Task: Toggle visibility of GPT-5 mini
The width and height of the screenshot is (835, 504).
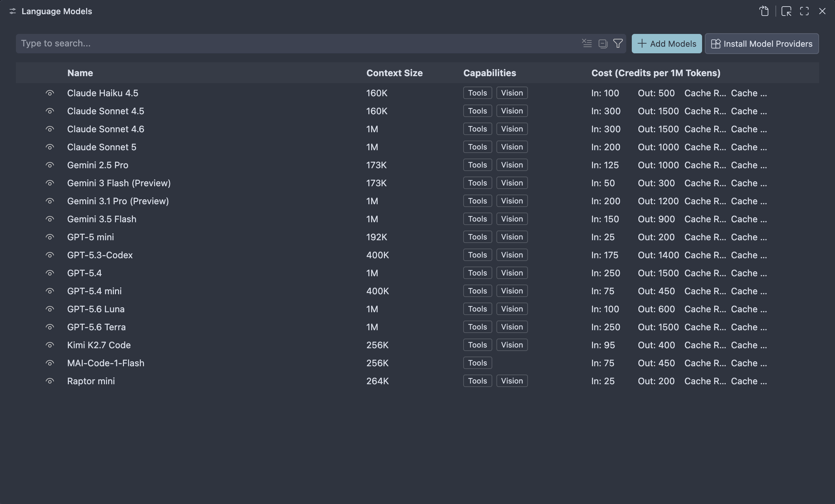Action: tap(50, 237)
